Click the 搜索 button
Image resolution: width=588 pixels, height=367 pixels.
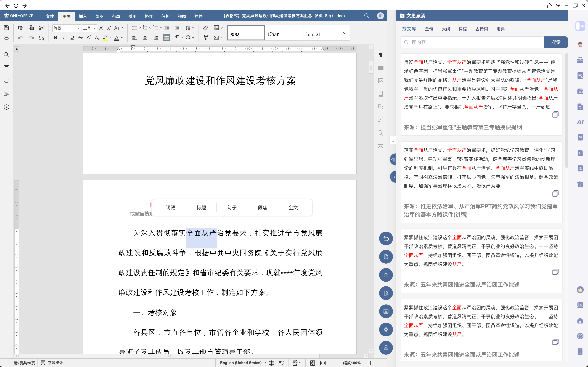(556, 42)
